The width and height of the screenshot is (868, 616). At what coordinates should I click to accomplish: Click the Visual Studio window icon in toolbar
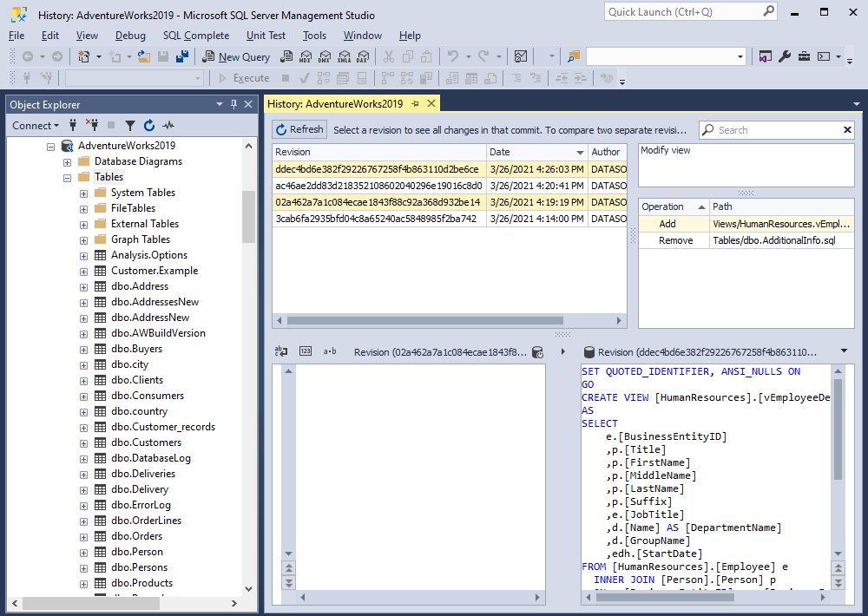pos(765,56)
